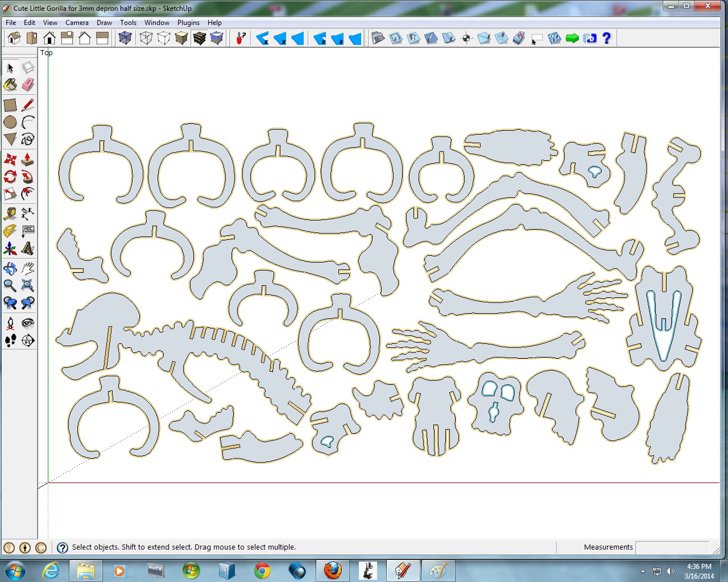Switch to the Rotate tool
Viewport: 728px width, 582px height.
tap(10, 177)
